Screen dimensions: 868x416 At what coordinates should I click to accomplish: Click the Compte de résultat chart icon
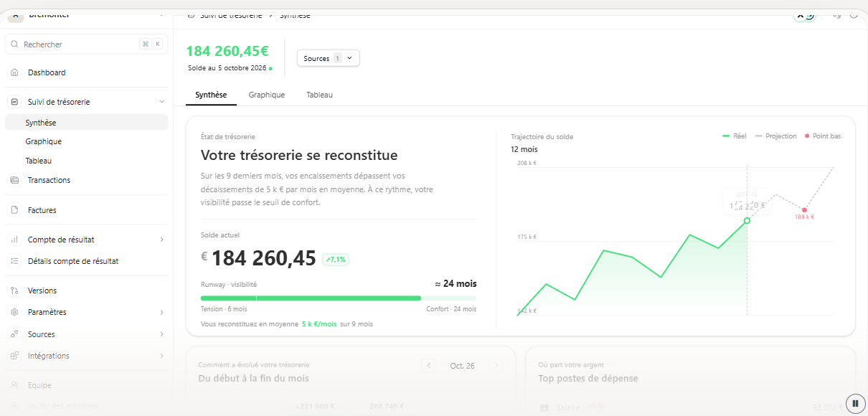pyautogui.click(x=14, y=240)
